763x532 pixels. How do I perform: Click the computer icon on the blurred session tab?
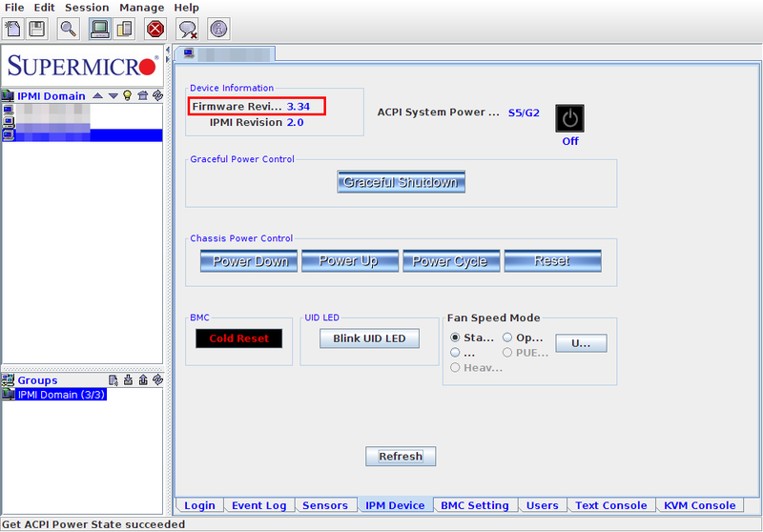(189, 53)
